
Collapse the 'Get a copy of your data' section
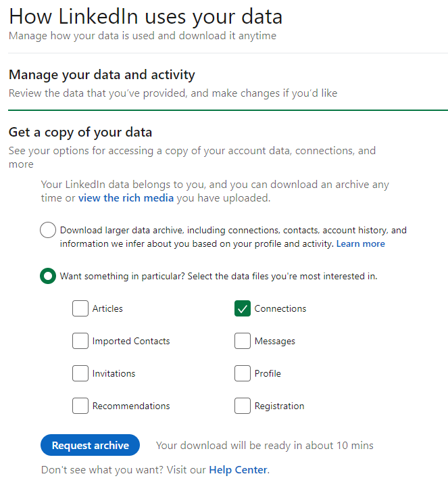80,132
